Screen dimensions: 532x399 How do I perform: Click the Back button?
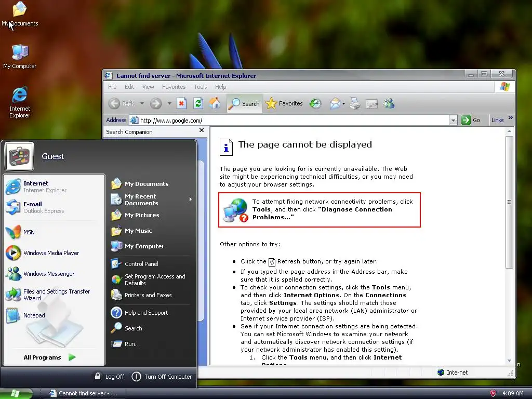pos(122,103)
